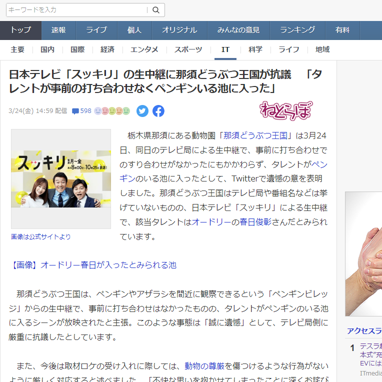Image resolution: width=382 pixels, height=382 pixels.
Task: Open 【画像】オードリー春日が入ったとみられる池 link
Action: (x=93, y=265)
